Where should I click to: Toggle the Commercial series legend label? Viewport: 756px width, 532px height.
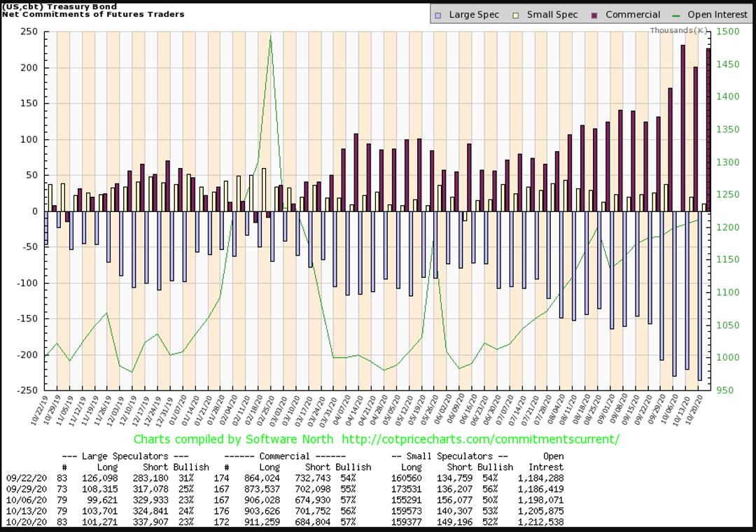pos(633,15)
